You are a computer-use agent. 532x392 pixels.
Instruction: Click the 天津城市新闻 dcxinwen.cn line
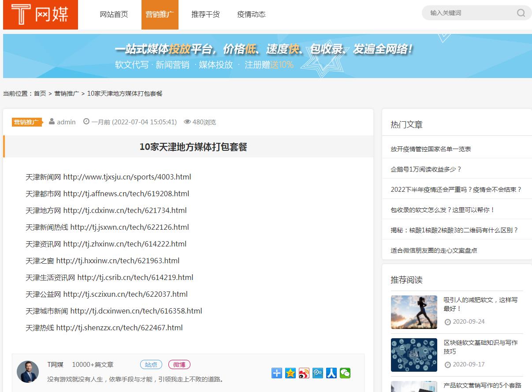[x=114, y=311]
